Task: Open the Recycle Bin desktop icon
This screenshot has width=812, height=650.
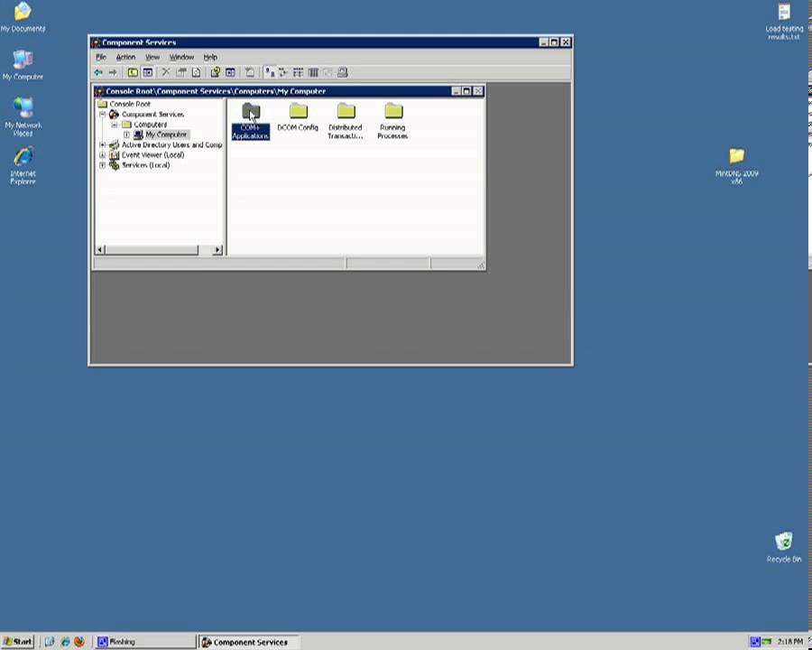Action: click(x=783, y=547)
